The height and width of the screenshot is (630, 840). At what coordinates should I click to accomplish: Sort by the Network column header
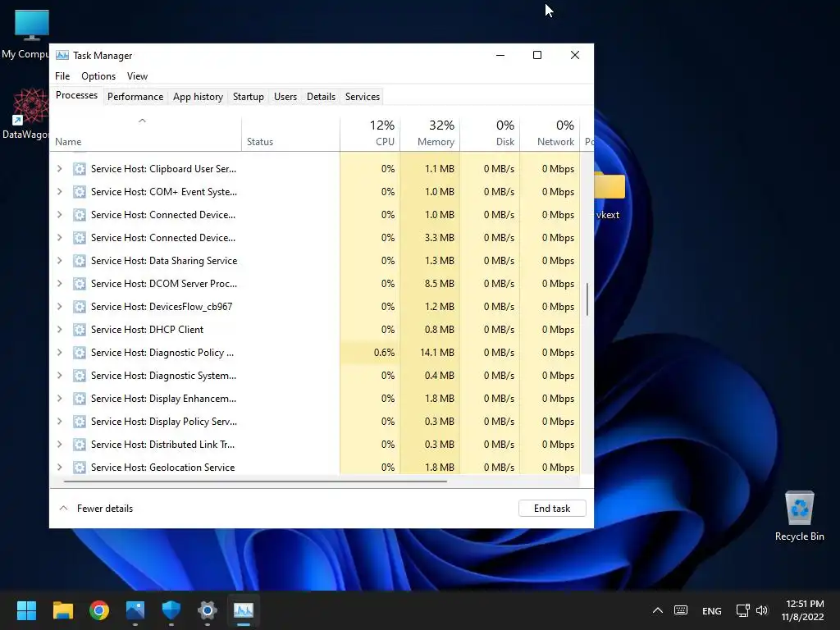click(550, 134)
